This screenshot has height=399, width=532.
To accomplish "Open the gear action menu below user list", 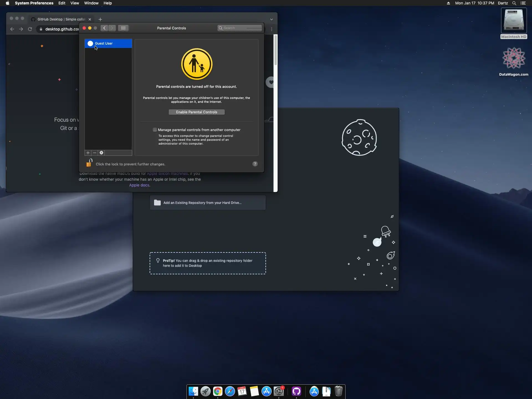I will 101,153.
